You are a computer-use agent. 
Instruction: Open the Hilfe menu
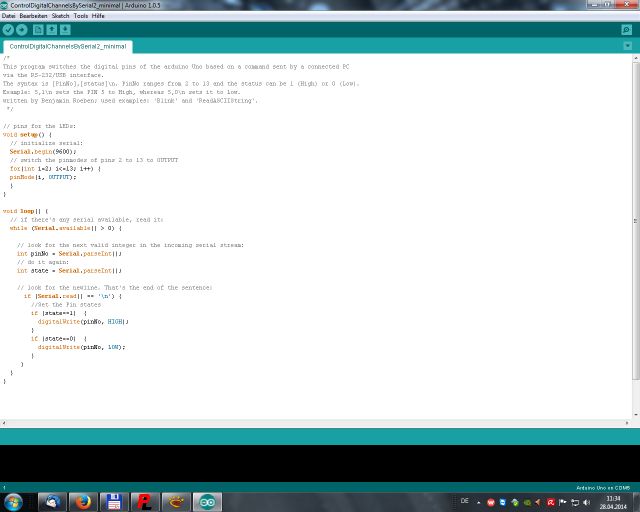[98, 16]
